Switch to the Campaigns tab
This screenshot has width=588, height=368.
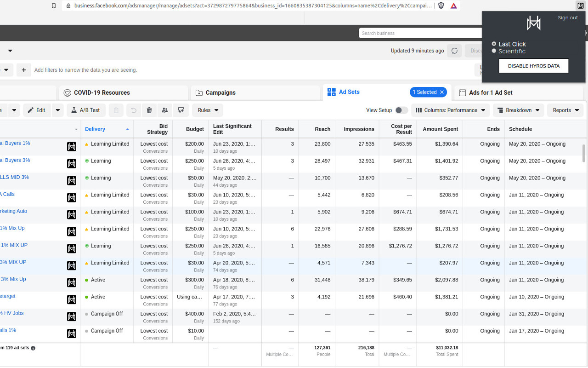pos(220,92)
